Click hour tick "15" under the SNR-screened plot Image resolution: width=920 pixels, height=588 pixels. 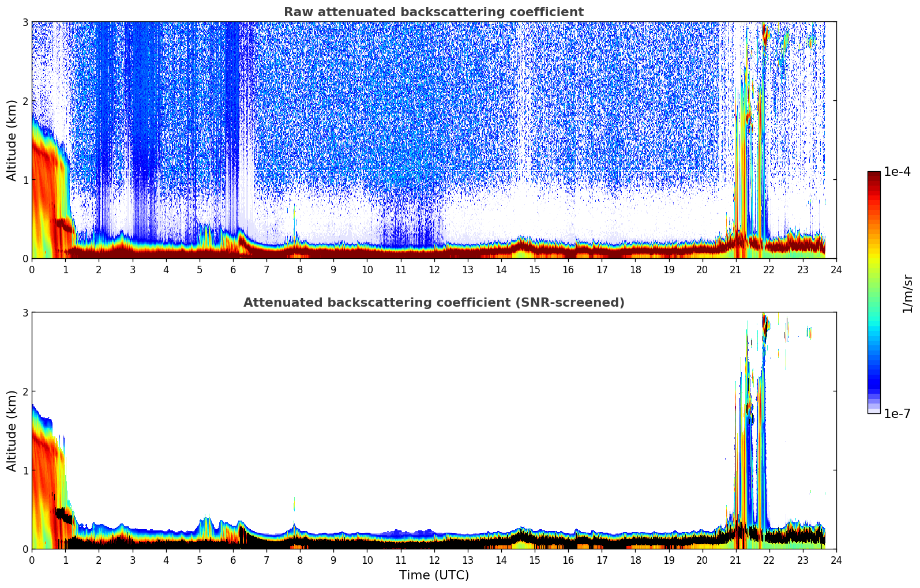coord(535,560)
